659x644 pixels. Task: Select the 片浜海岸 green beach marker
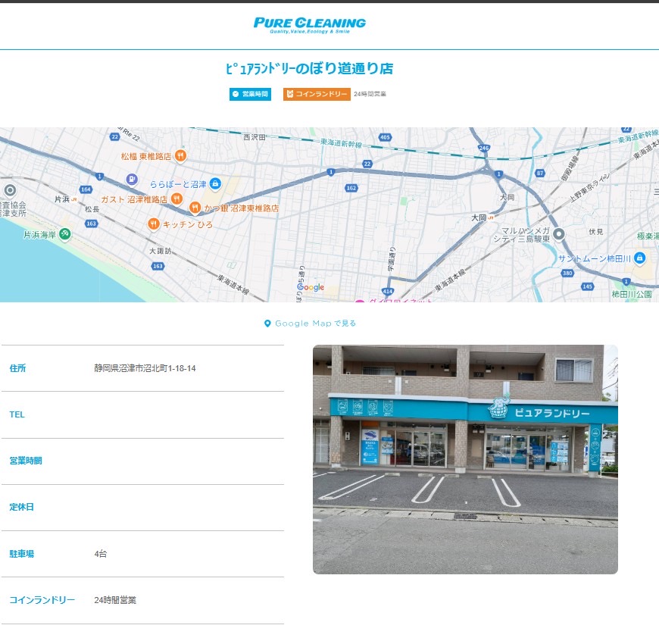coord(64,234)
